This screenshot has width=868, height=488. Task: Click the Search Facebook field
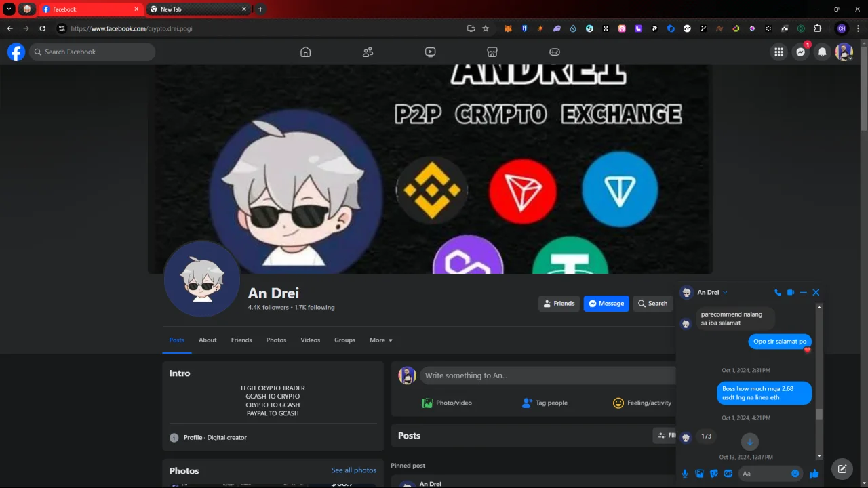coord(92,52)
